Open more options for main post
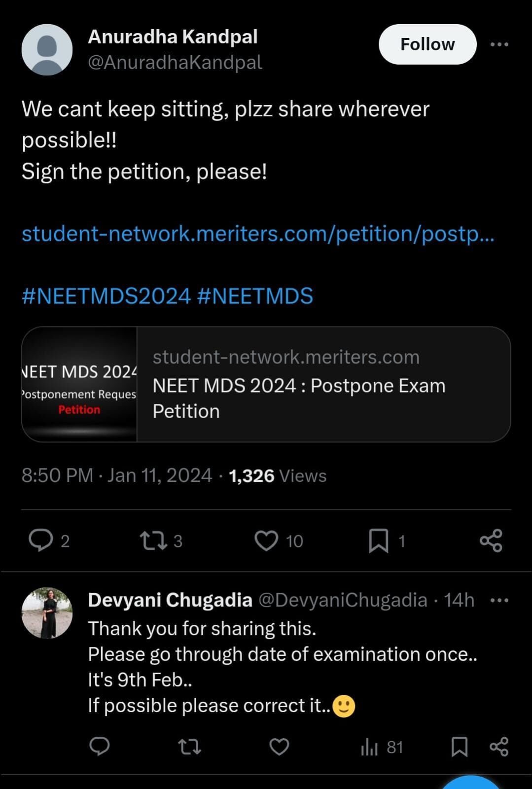Screen dimensions: 532x789 499,44
